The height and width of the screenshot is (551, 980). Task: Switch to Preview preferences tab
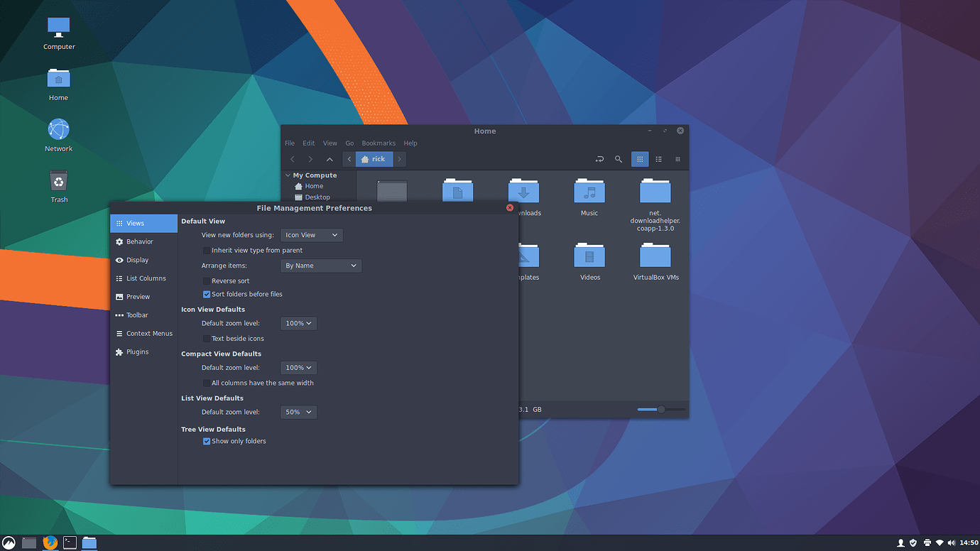(x=143, y=297)
